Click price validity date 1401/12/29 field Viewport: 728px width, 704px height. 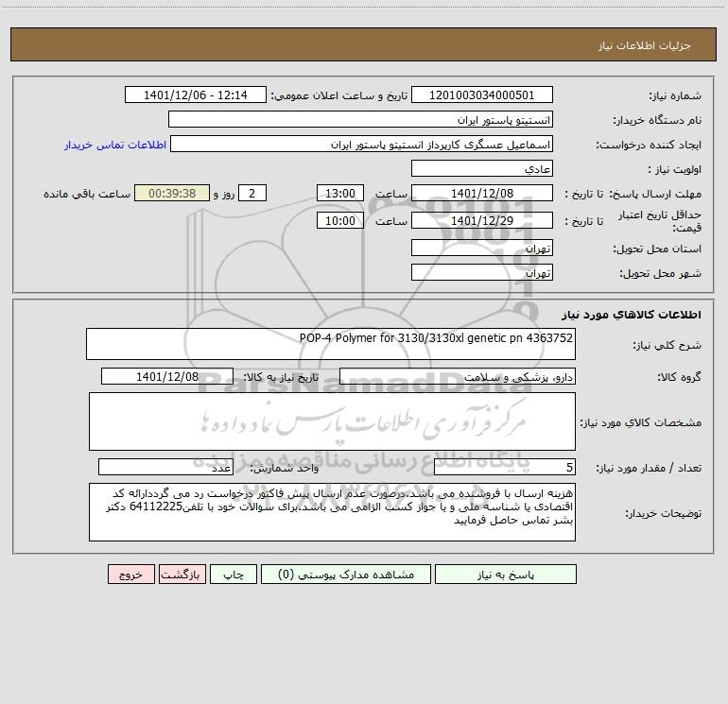[482, 220]
